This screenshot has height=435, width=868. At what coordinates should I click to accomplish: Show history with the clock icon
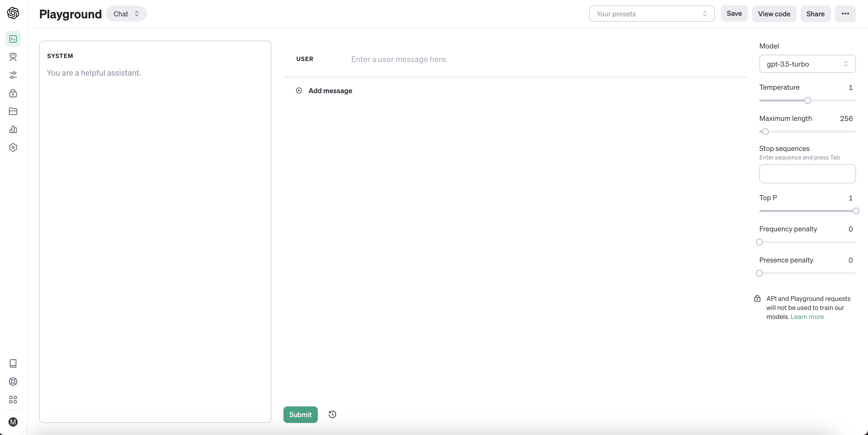pyautogui.click(x=332, y=414)
